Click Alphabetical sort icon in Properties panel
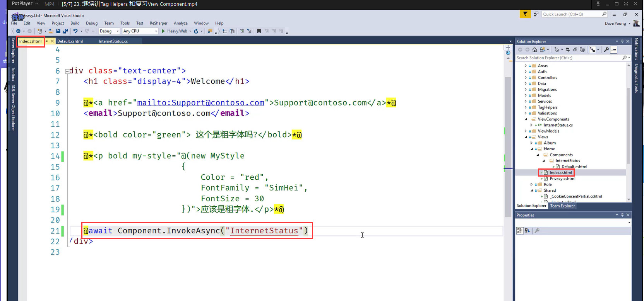 527,231
